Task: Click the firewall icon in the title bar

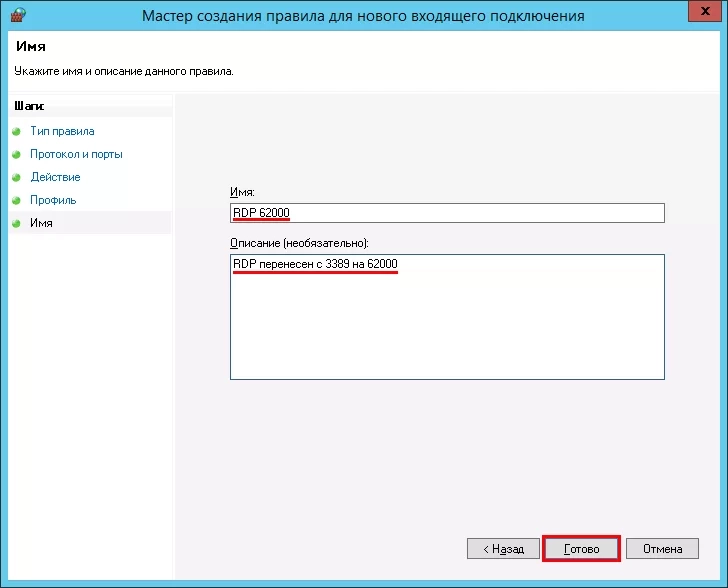Action: [x=18, y=15]
